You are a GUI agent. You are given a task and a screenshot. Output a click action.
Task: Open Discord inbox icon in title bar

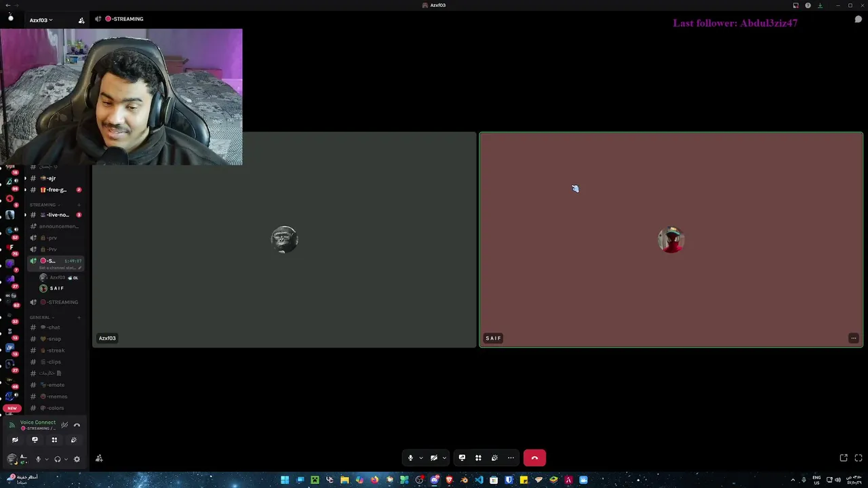[795, 5]
